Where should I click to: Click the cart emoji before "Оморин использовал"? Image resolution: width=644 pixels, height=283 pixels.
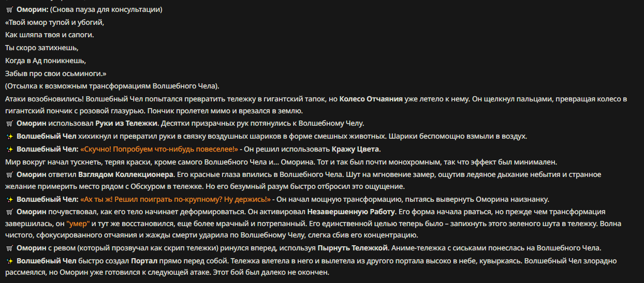pos(9,124)
